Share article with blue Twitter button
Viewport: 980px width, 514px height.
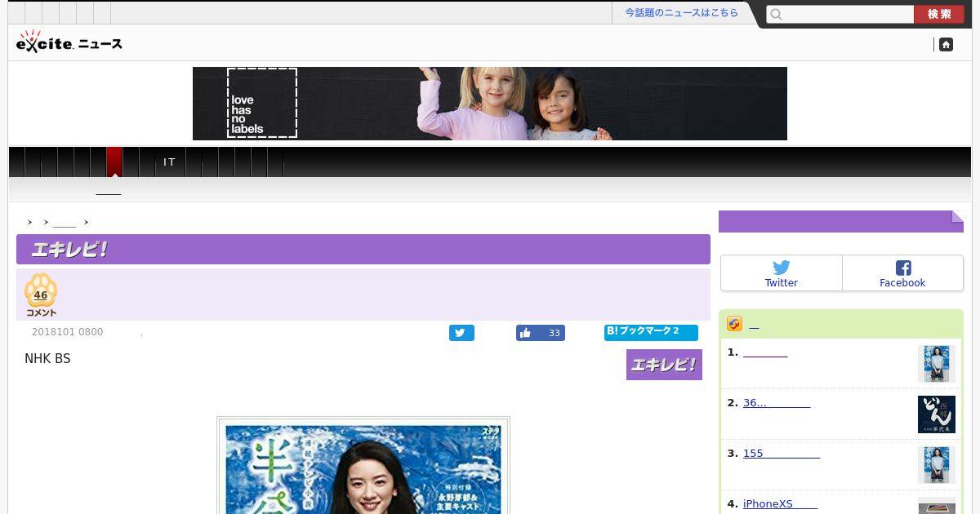pyautogui.click(x=461, y=333)
